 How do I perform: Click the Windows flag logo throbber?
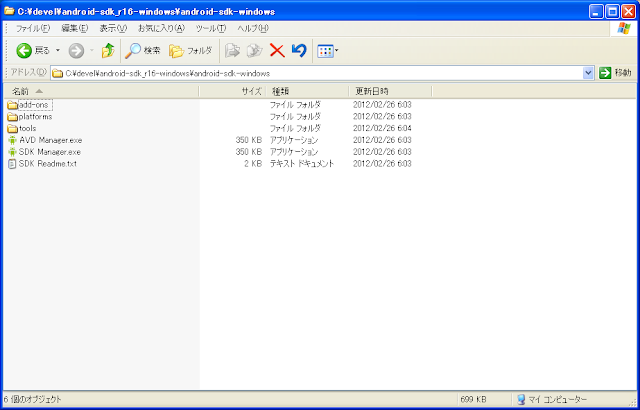[624, 28]
